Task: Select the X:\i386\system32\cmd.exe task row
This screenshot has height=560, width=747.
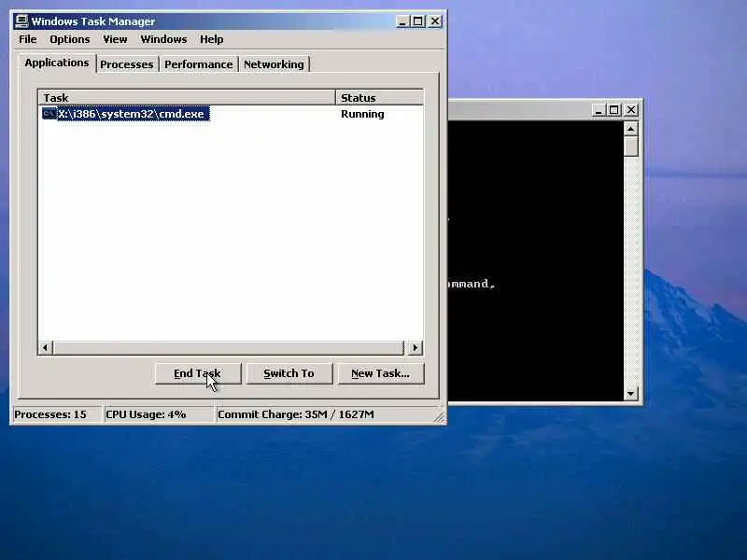Action: pos(231,114)
